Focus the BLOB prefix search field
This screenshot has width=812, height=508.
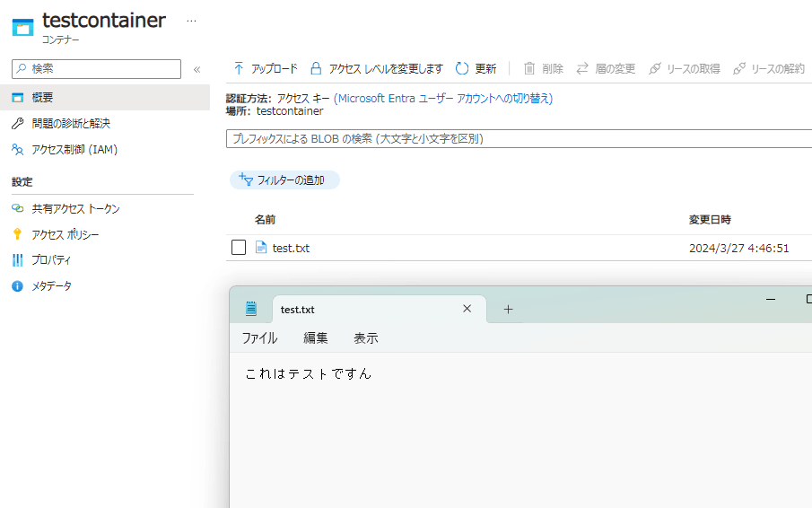tap(519, 139)
